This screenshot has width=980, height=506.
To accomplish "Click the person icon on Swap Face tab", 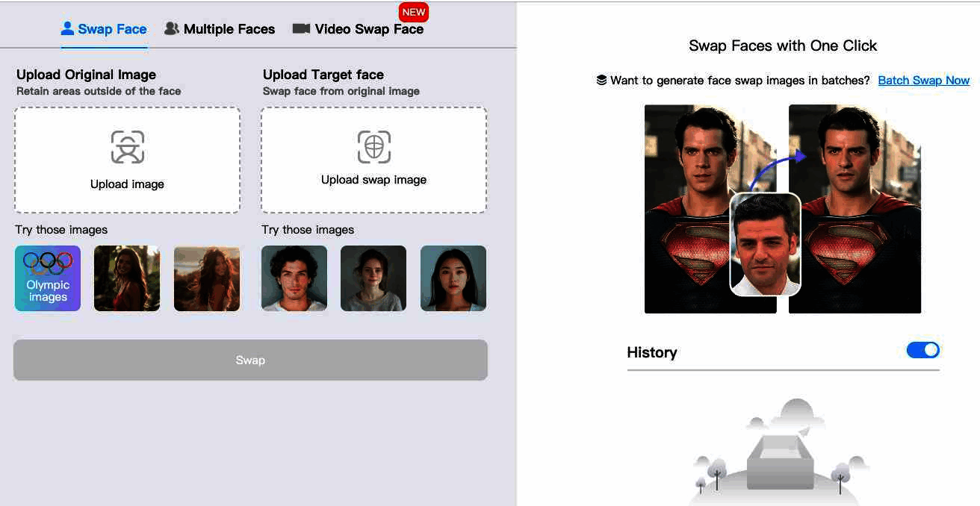I will pyautogui.click(x=67, y=28).
